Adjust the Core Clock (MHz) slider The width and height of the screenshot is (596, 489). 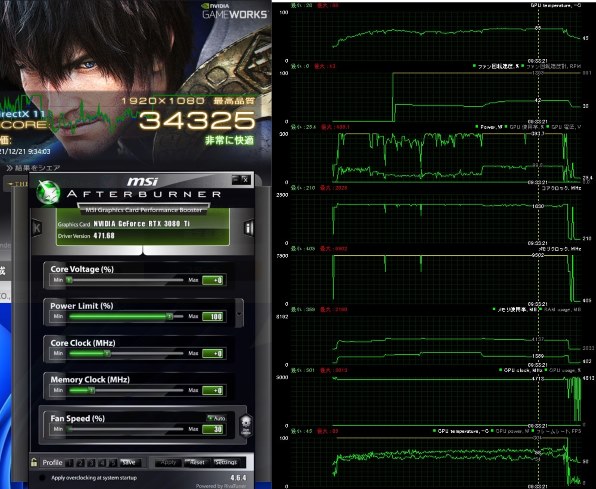click(x=125, y=353)
